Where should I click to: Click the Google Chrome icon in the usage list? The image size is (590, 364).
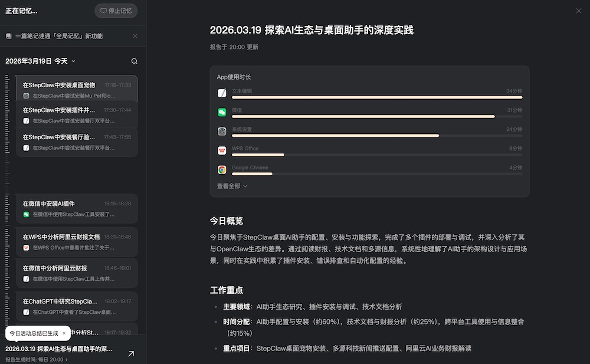coord(222,170)
